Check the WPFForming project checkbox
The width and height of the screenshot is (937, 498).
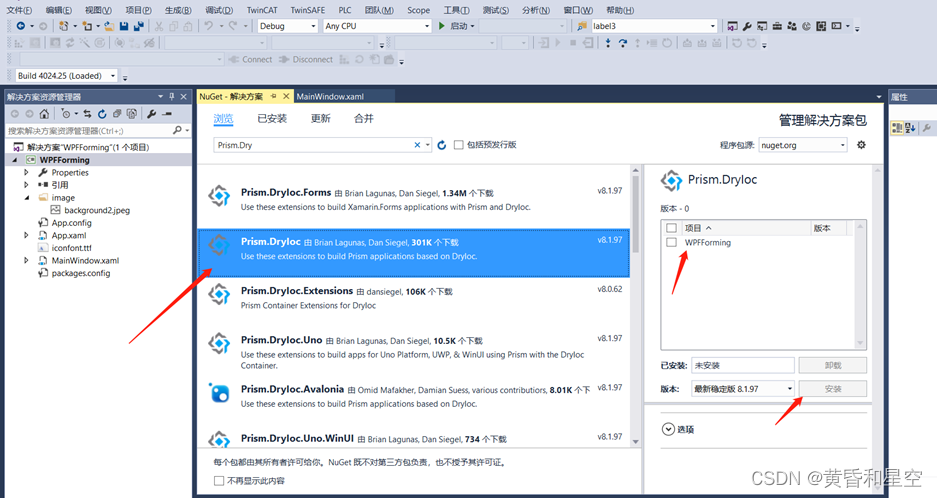(x=672, y=242)
